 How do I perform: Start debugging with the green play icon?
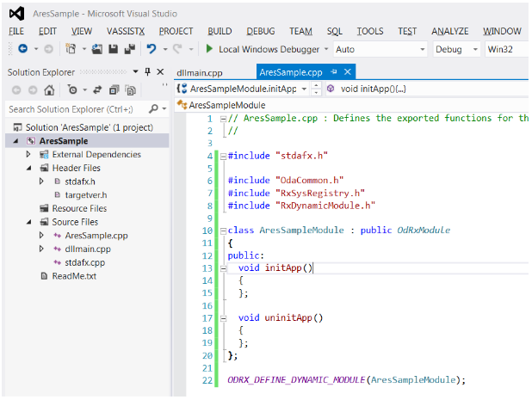point(209,49)
